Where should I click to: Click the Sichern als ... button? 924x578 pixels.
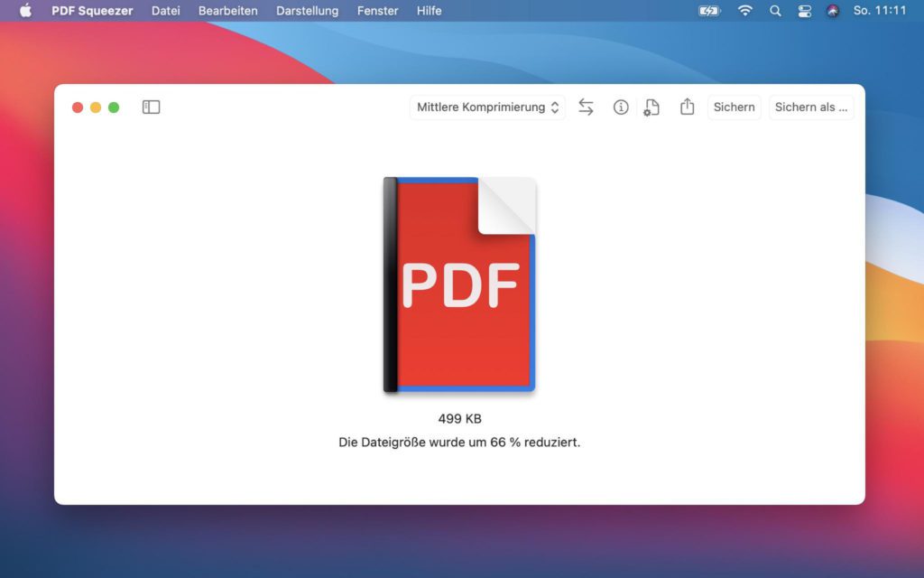[810, 107]
